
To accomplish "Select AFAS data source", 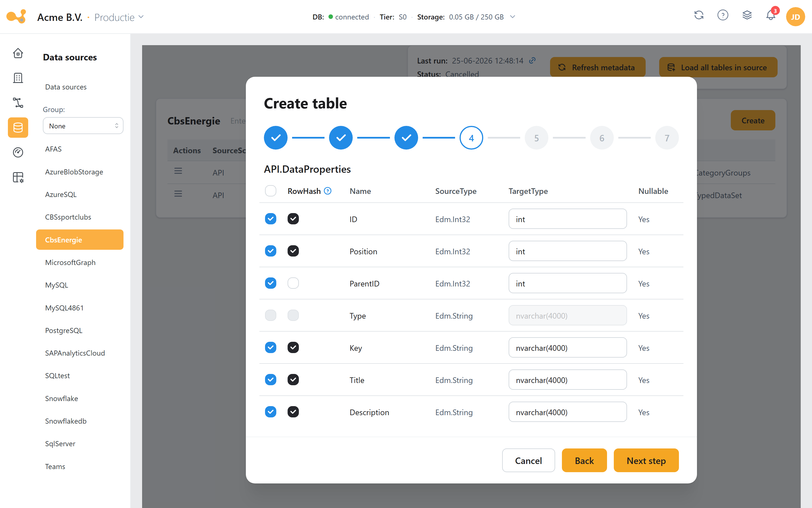I will pyautogui.click(x=53, y=149).
